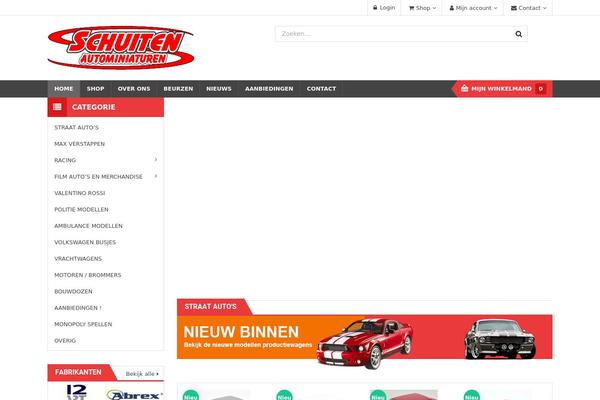Screen dimensions: 600x400
Task: Click the lock icon next to Login
Action: (x=375, y=8)
